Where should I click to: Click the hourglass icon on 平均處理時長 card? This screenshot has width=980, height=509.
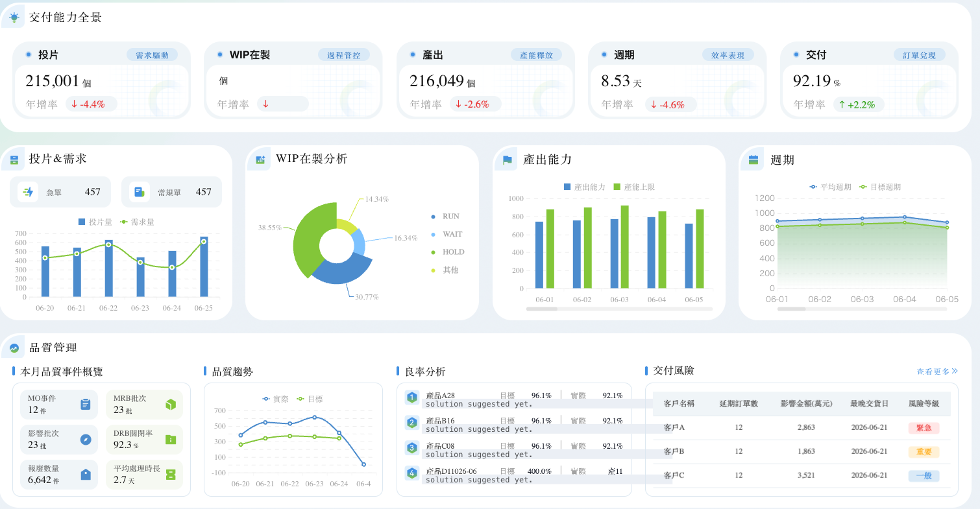point(171,474)
